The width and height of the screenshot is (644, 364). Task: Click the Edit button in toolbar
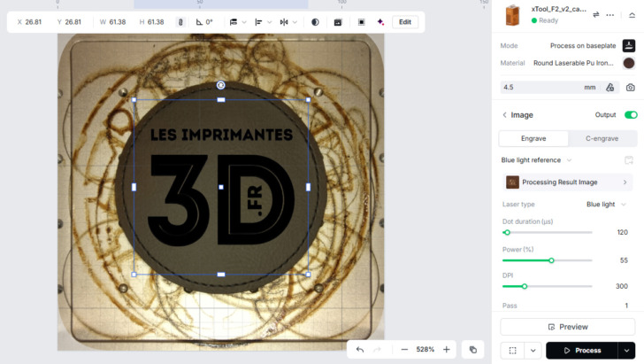pyautogui.click(x=405, y=22)
